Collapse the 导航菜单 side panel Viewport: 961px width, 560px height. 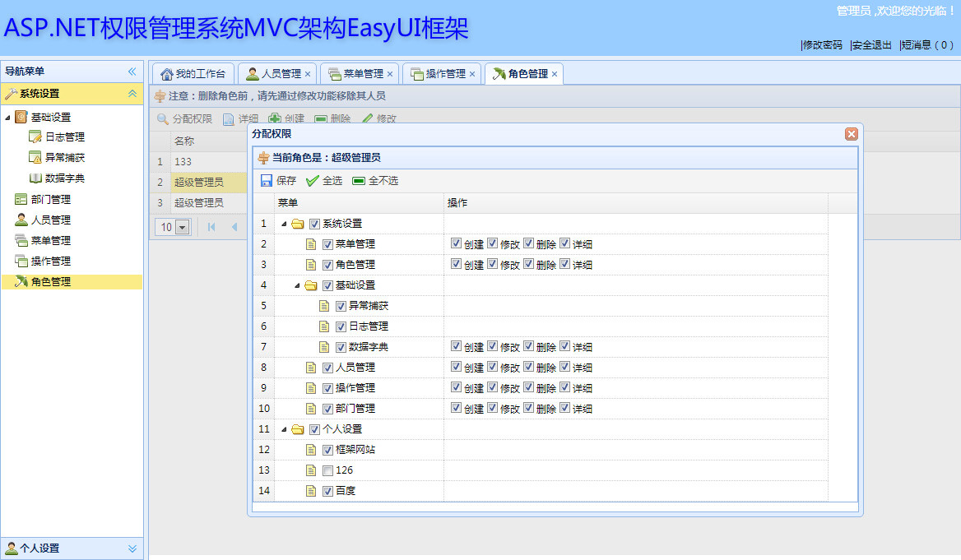(132, 71)
